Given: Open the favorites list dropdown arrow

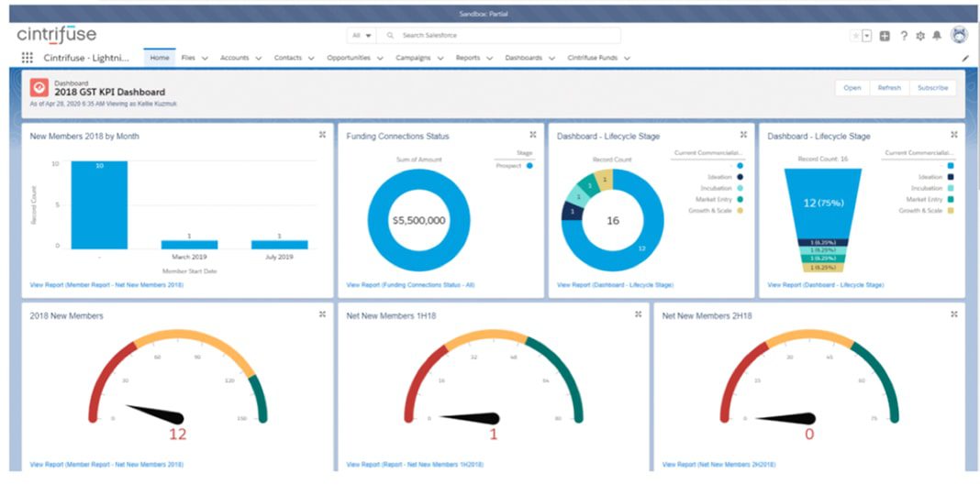Looking at the screenshot, I should tap(867, 36).
